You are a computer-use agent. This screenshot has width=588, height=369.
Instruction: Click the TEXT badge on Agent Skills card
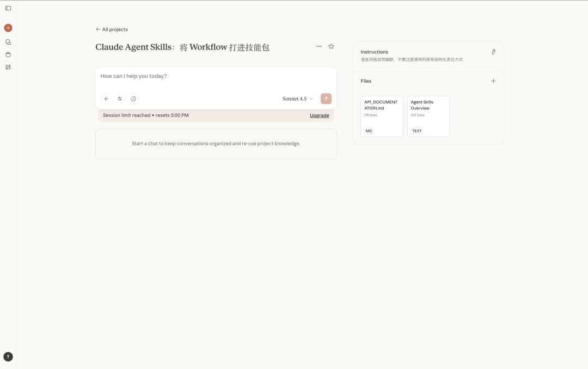(x=417, y=131)
